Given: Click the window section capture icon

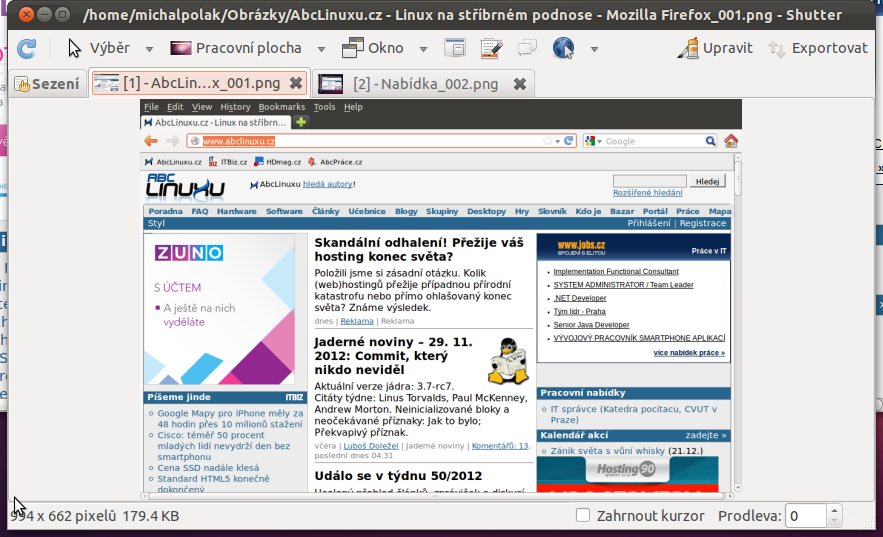Looking at the screenshot, I should [455, 48].
